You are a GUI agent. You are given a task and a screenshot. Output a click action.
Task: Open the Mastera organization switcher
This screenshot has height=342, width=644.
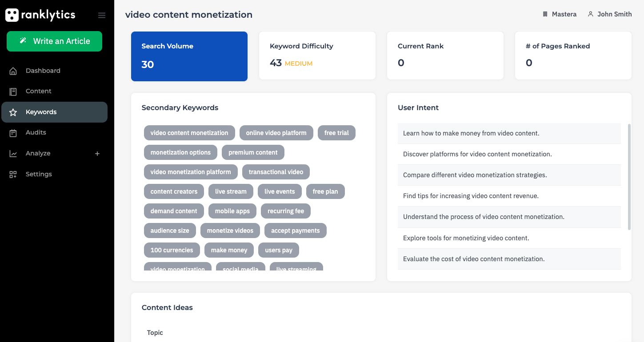(x=560, y=14)
